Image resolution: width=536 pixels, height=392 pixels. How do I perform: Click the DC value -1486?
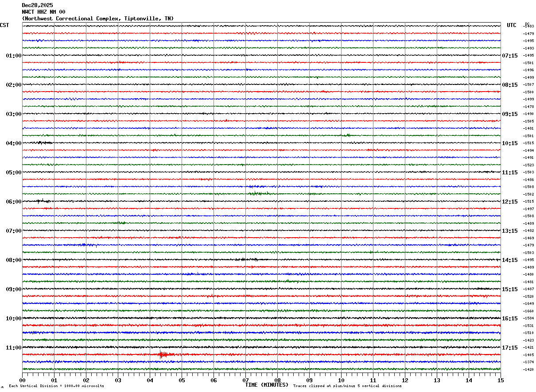click(528, 180)
